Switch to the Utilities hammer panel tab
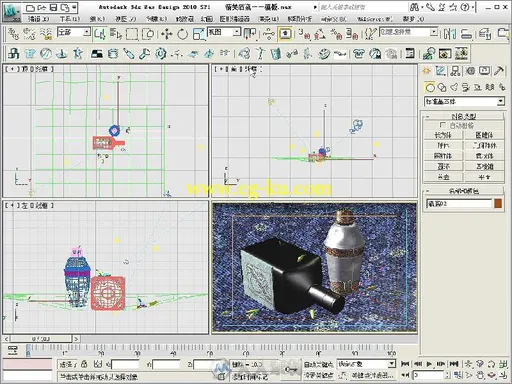512x384 pixels. (499, 71)
